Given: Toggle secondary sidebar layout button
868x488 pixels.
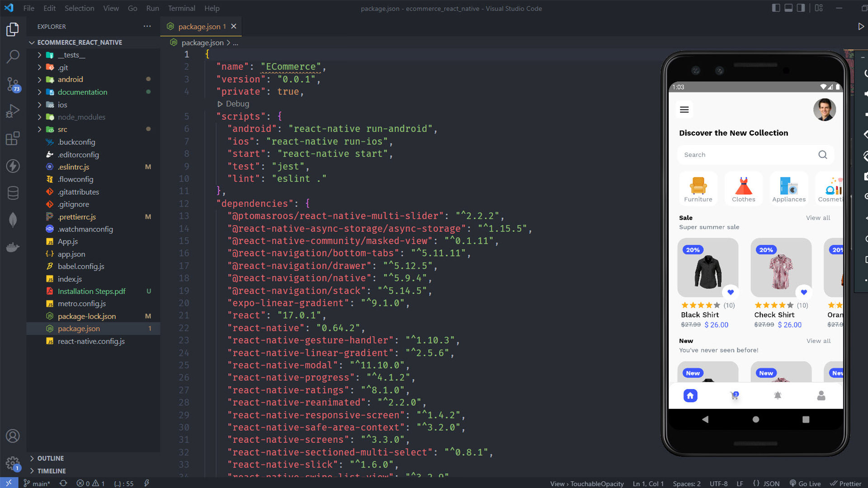Looking at the screenshot, I should coord(801,8).
